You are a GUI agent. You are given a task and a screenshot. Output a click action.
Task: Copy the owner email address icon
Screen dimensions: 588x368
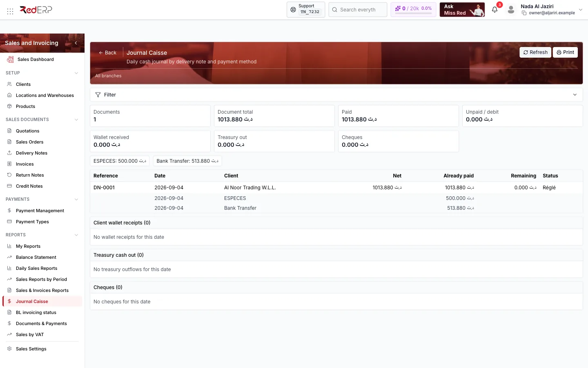click(x=524, y=13)
